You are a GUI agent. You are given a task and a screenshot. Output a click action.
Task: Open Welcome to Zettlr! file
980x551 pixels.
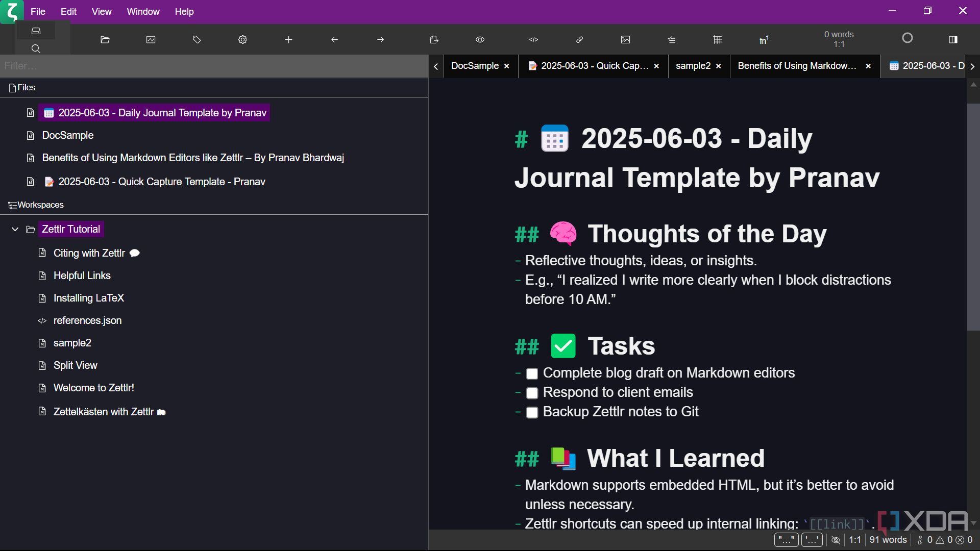click(x=94, y=388)
